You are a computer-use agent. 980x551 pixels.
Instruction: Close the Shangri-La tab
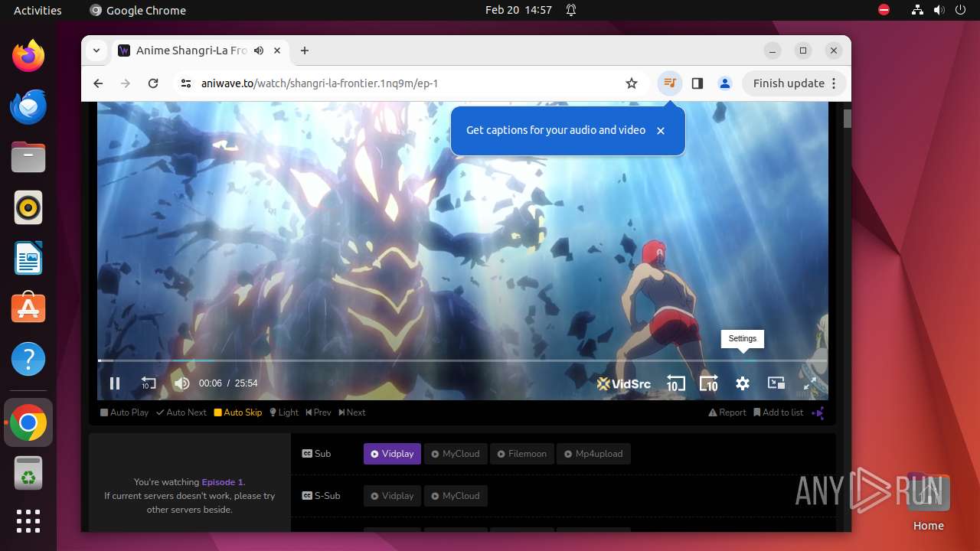pos(277,51)
